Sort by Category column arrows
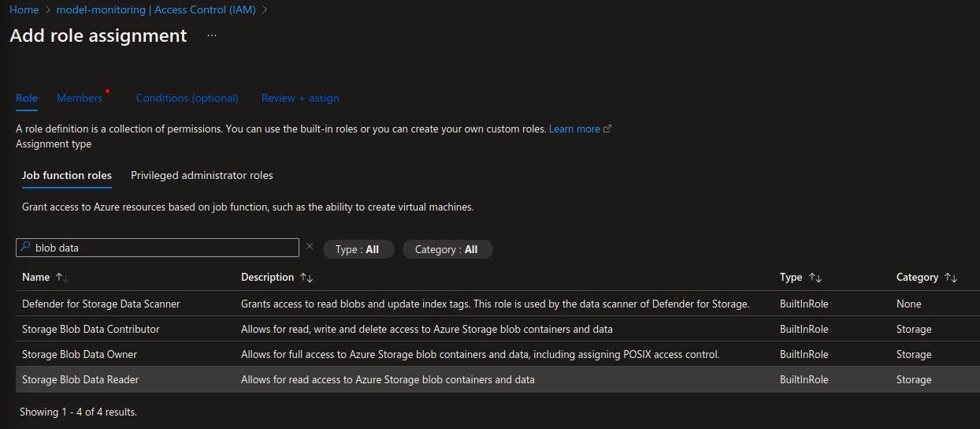Screen dimensions: 980x429 (x=951, y=278)
